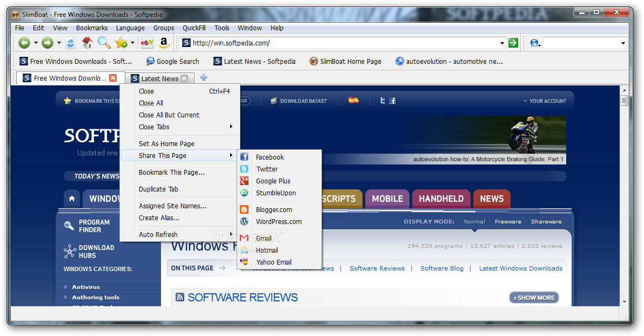The image size is (644, 336).
Task: Click the vertical scrollbar down arrow
Action: tap(625, 302)
